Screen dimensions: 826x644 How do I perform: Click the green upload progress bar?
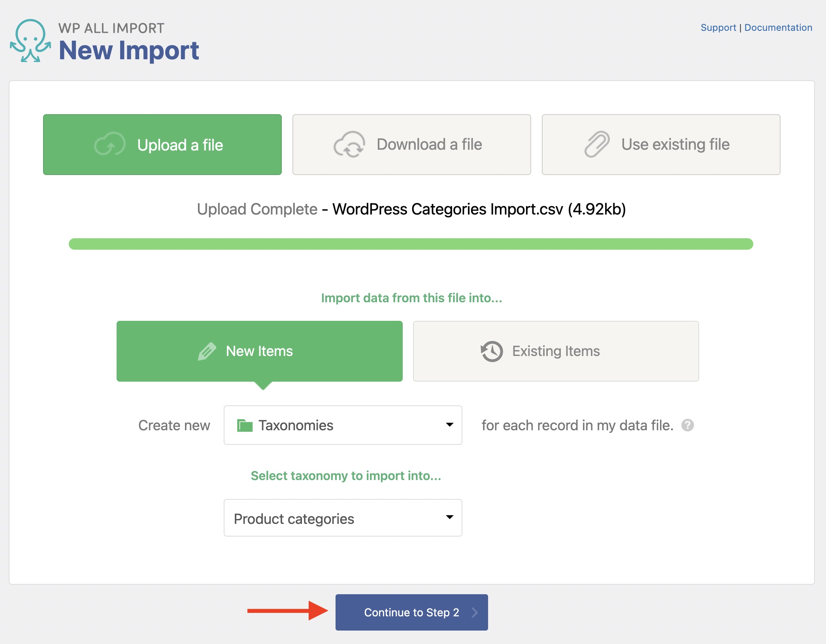click(411, 244)
